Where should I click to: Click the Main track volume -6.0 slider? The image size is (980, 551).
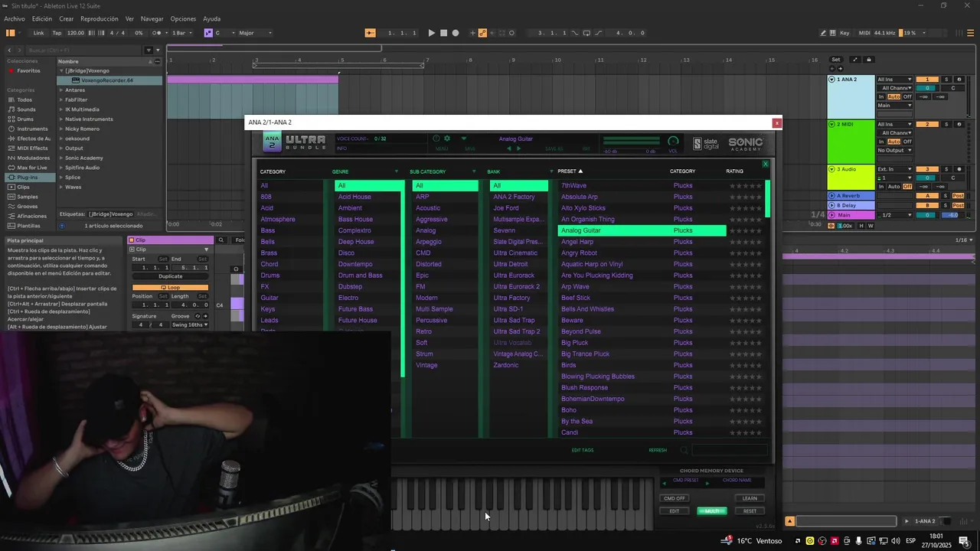point(954,215)
